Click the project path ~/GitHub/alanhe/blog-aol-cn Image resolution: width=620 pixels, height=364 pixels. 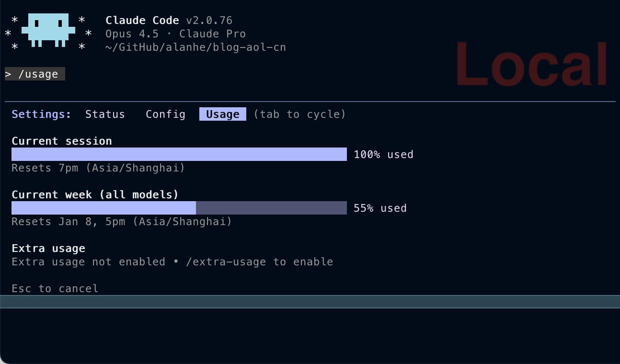click(x=195, y=47)
